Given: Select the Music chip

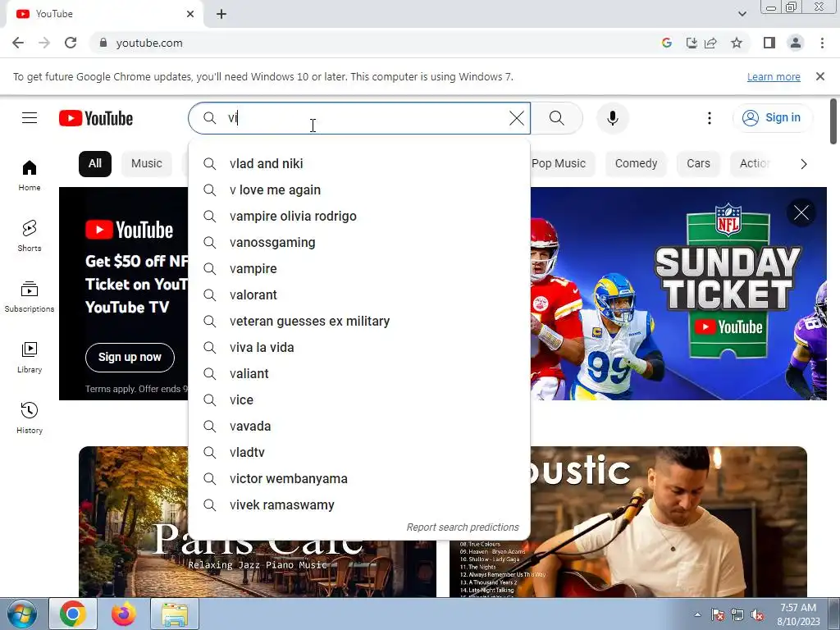Looking at the screenshot, I should [x=147, y=164].
